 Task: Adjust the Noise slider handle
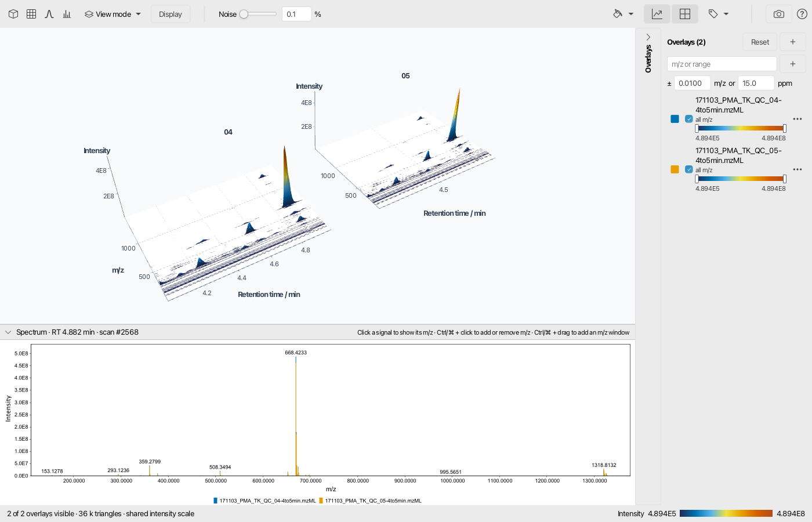(x=244, y=14)
